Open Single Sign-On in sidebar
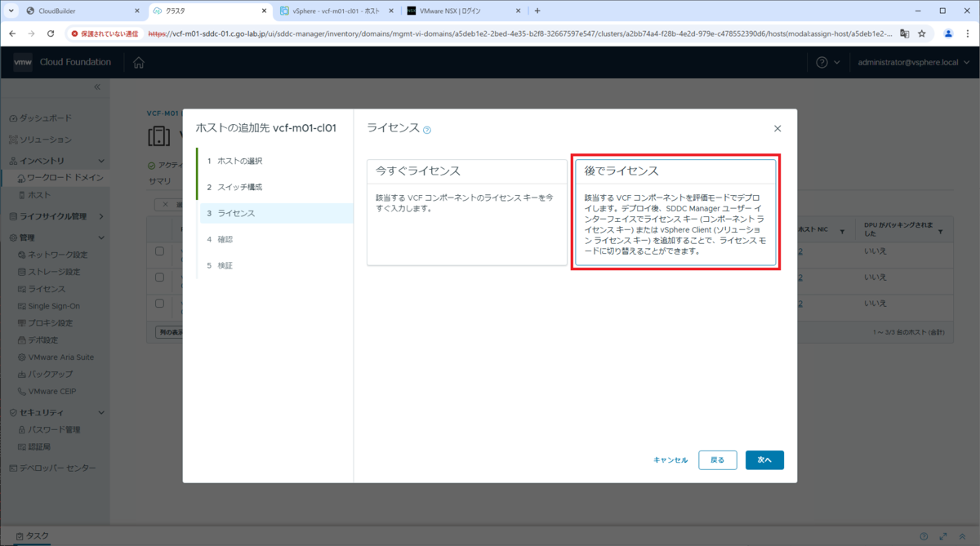The image size is (980, 546). [54, 306]
